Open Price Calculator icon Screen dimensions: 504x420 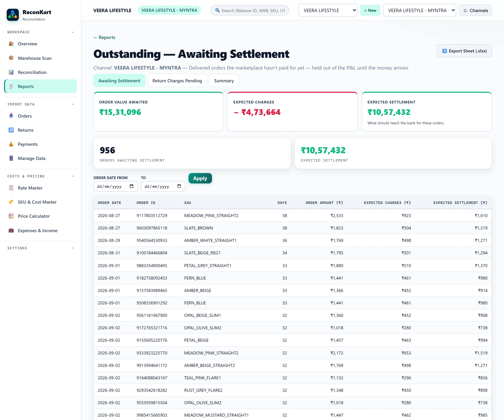tap(11, 216)
